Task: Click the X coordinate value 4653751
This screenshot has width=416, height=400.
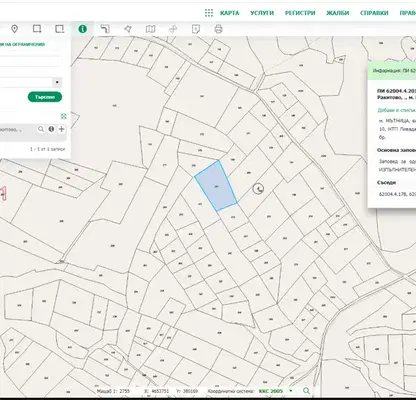Action: pyautogui.click(x=161, y=391)
